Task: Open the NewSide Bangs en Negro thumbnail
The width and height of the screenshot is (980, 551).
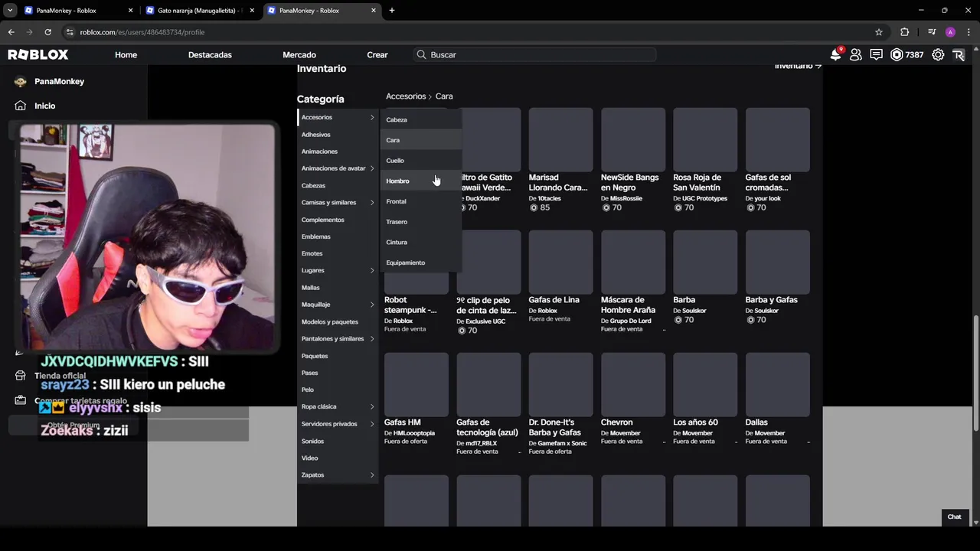Action: tap(633, 139)
